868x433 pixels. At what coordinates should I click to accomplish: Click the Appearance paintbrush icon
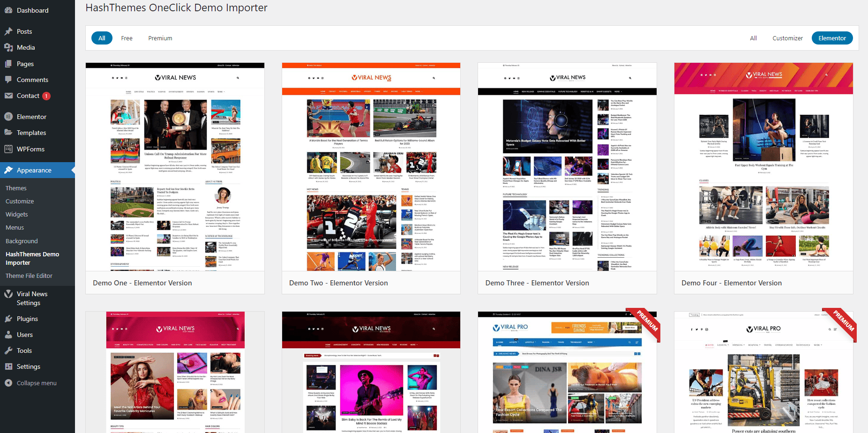coord(8,170)
